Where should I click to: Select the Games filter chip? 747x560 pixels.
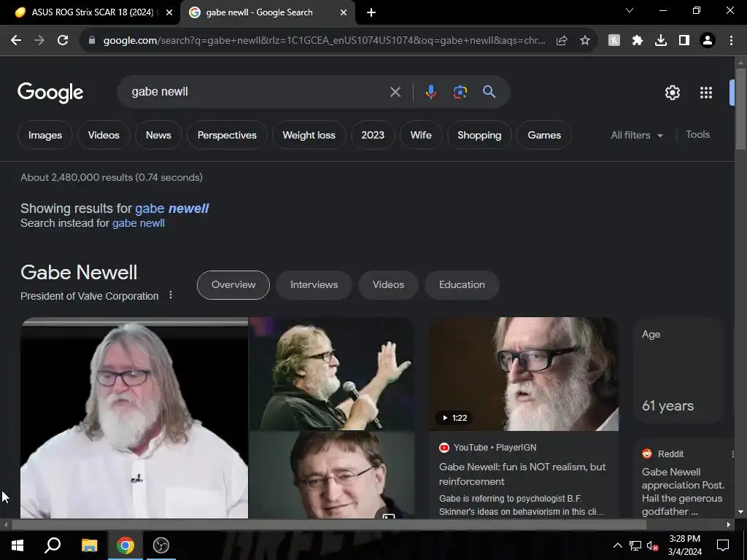point(544,135)
